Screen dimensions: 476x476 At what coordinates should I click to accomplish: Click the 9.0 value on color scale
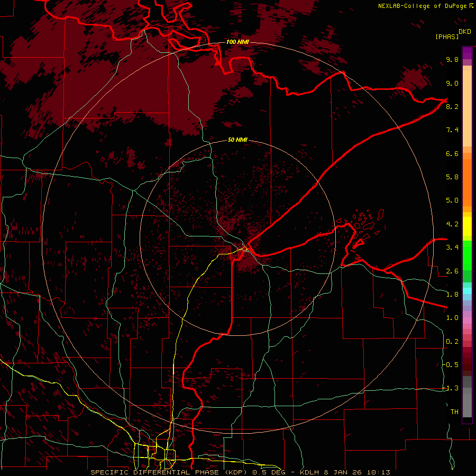[452, 83]
